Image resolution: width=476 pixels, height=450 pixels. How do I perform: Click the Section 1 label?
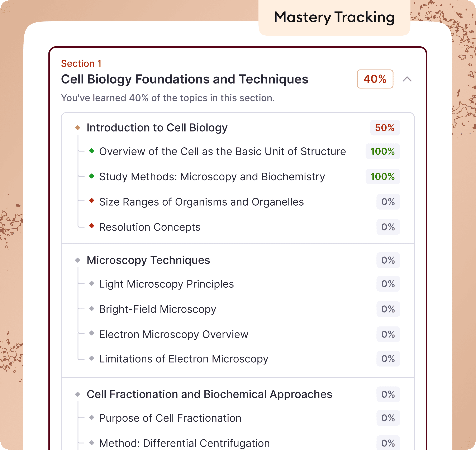pos(82,63)
